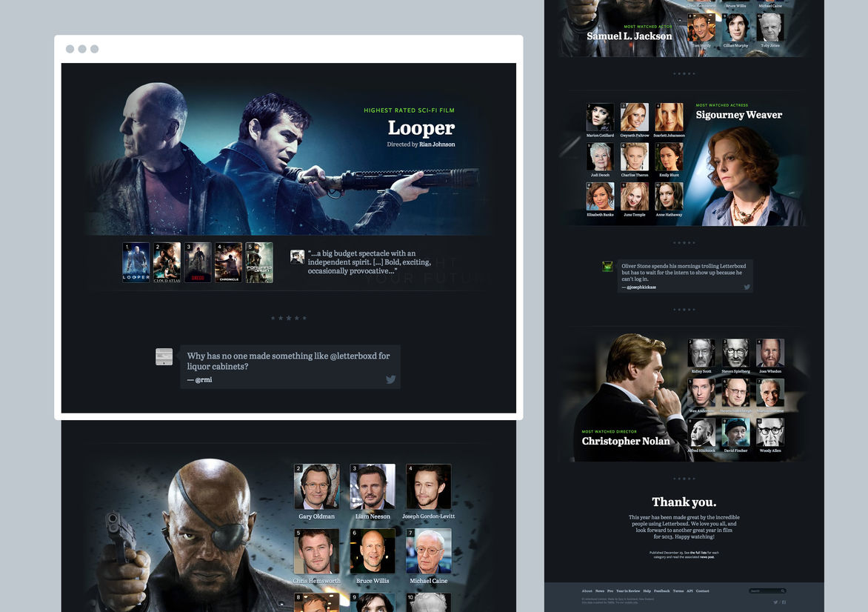868x612 pixels.
Task: Open the Cloud Atlas poster thumbnail
Action: pos(167,262)
